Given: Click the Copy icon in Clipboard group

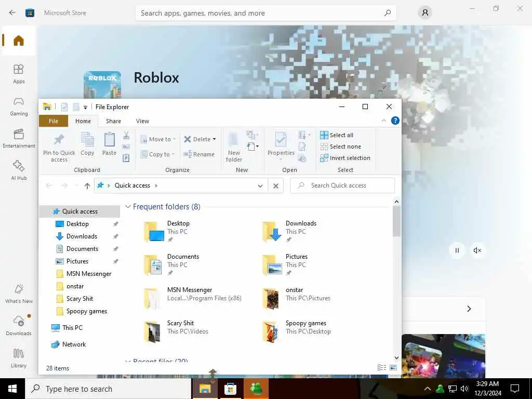Looking at the screenshot, I should click(x=87, y=144).
